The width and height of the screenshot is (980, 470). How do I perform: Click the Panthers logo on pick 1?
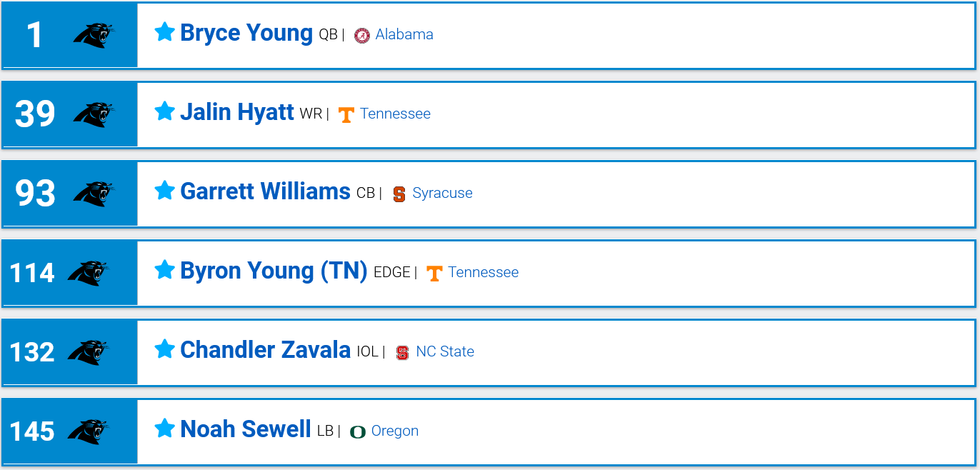[x=94, y=35]
